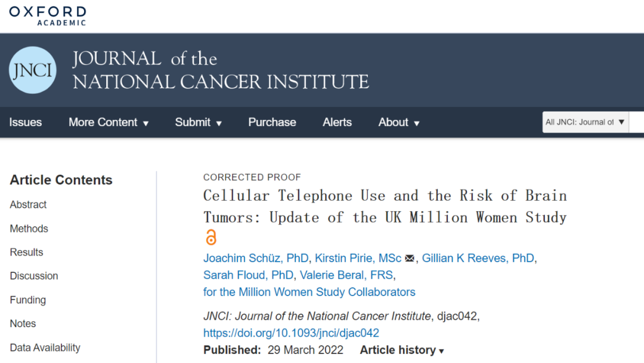This screenshot has height=363, width=644.
Task: Jump to the Data Availability section
Action: point(45,347)
